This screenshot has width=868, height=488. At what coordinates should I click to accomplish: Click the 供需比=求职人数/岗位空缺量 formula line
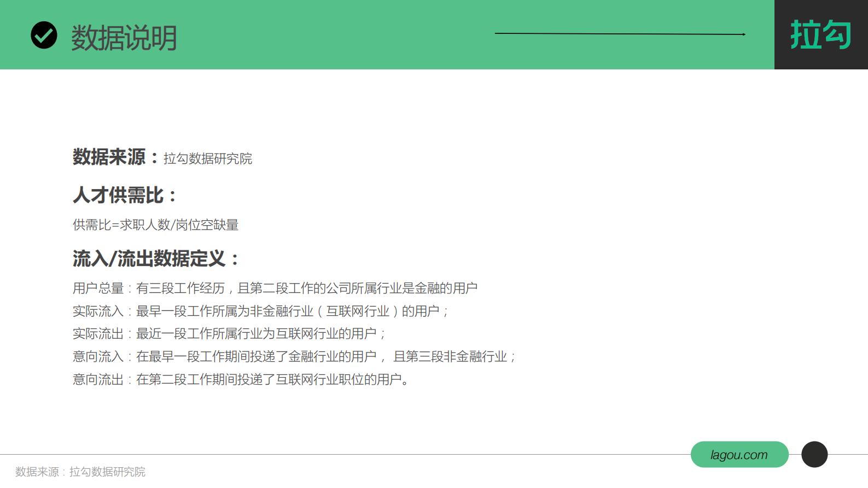[155, 225]
